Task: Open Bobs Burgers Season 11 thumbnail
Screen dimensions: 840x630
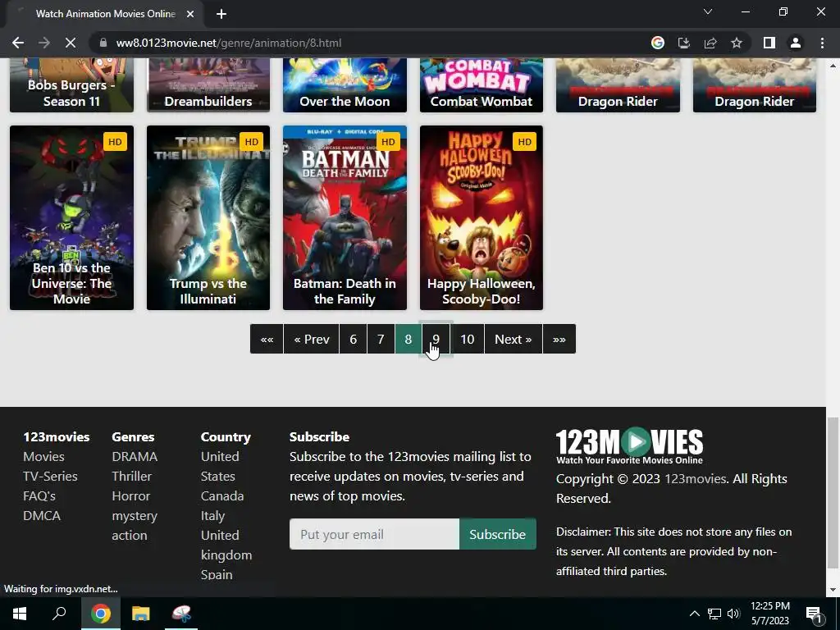Action: click(x=72, y=85)
